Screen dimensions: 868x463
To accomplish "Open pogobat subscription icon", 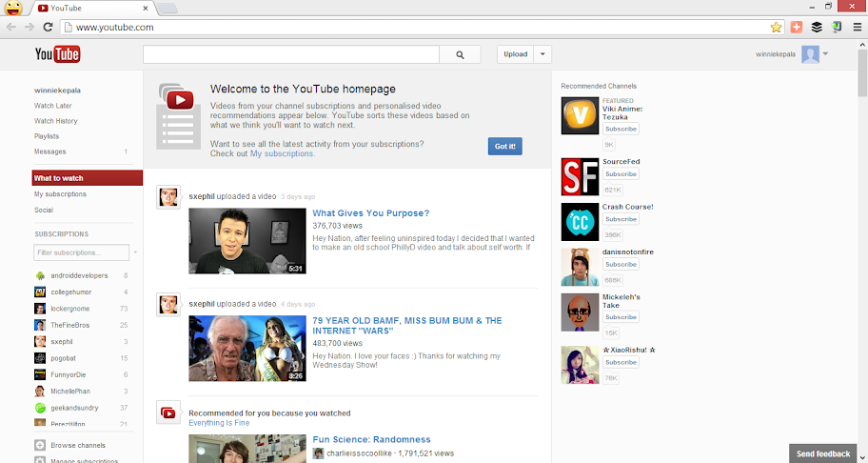I will [40, 358].
